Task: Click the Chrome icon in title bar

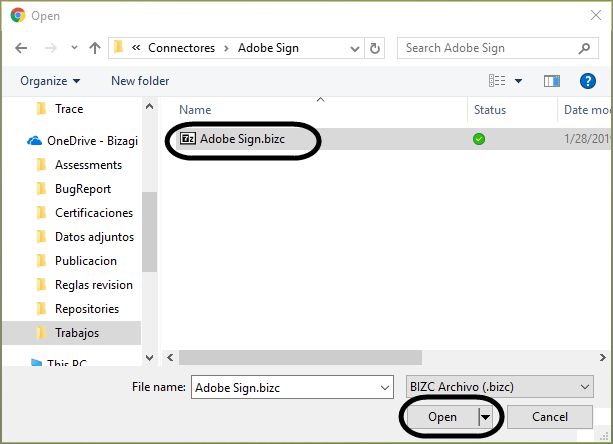Action: coord(18,16)
